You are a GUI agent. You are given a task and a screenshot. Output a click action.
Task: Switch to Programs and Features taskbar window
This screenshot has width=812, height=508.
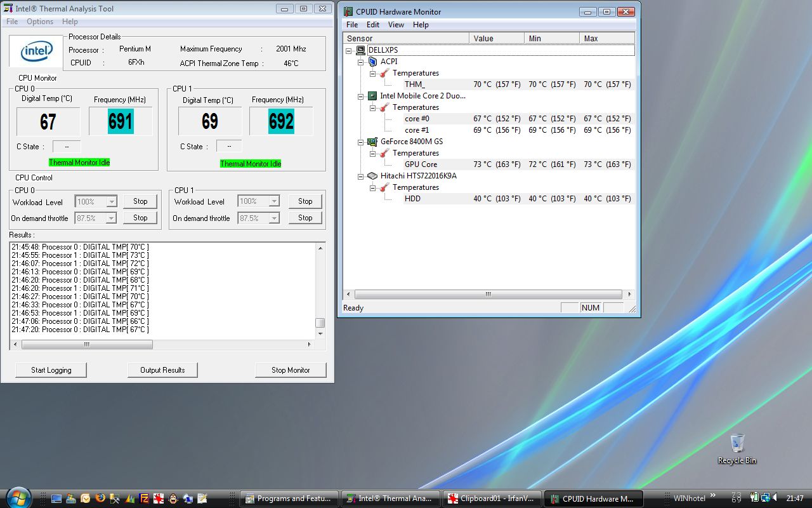click(x=289, y=498)
